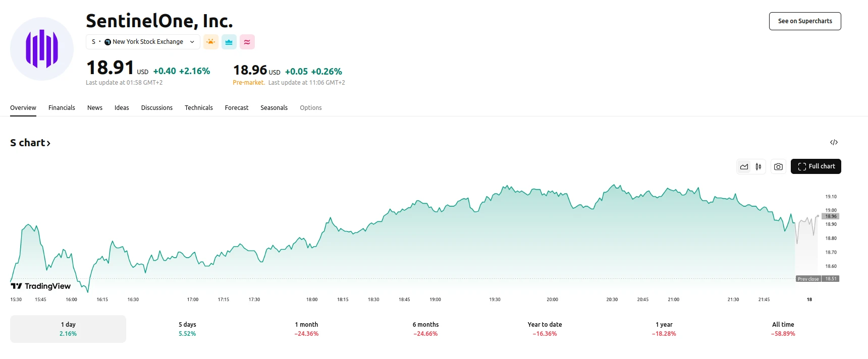This screenshot has width=868, height=359.
Task: Click the sunrise pre-market badge
Action: [210, 42]
